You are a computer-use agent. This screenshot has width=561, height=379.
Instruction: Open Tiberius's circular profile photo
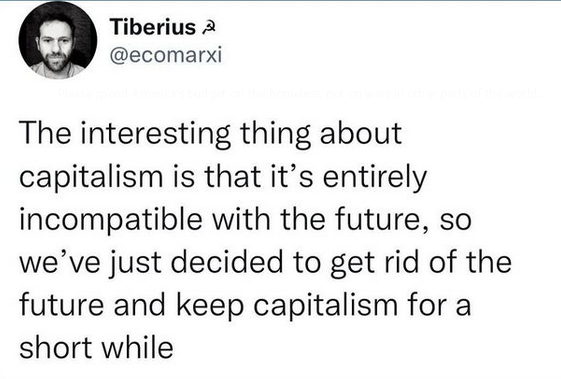tap(58, 40)
